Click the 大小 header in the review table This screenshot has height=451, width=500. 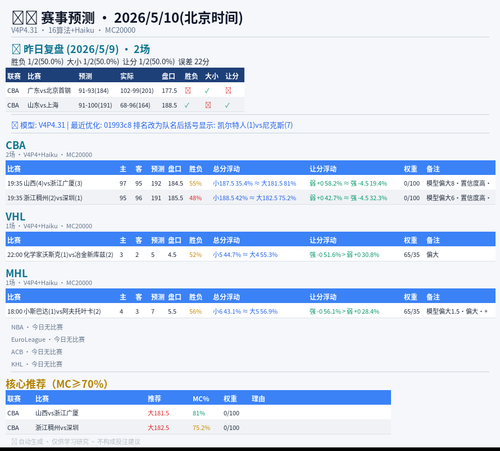coord(212,76)
